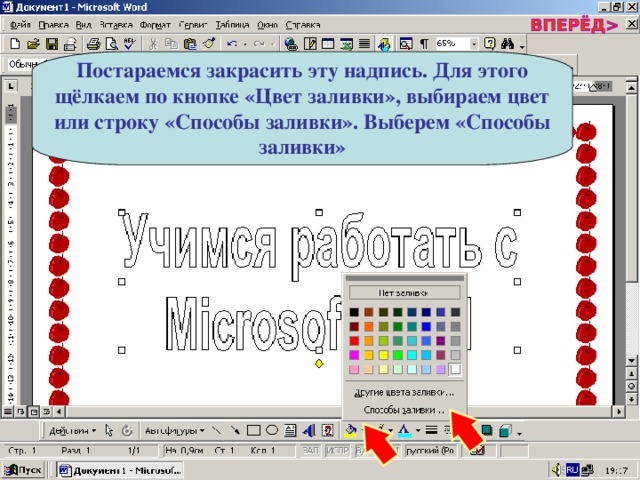
Task: Click the ВПЕРЁД> forward link
Action: [574, 25]
